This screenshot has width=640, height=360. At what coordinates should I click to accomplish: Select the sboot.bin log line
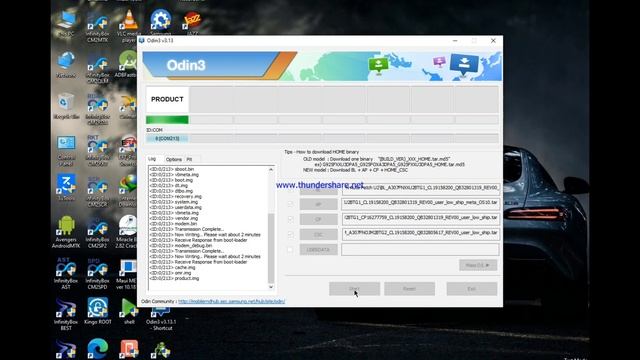tap(171, 169)
